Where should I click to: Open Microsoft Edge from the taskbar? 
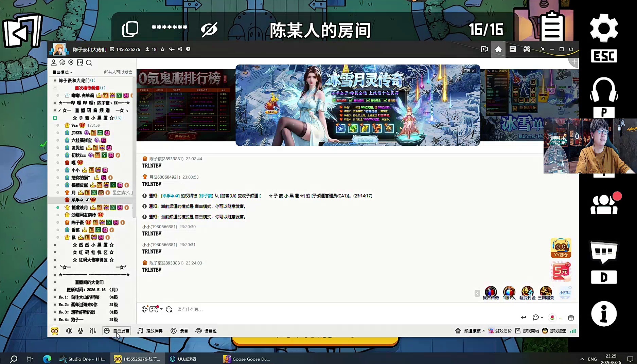pyautogui.click(x=47, y=359)
